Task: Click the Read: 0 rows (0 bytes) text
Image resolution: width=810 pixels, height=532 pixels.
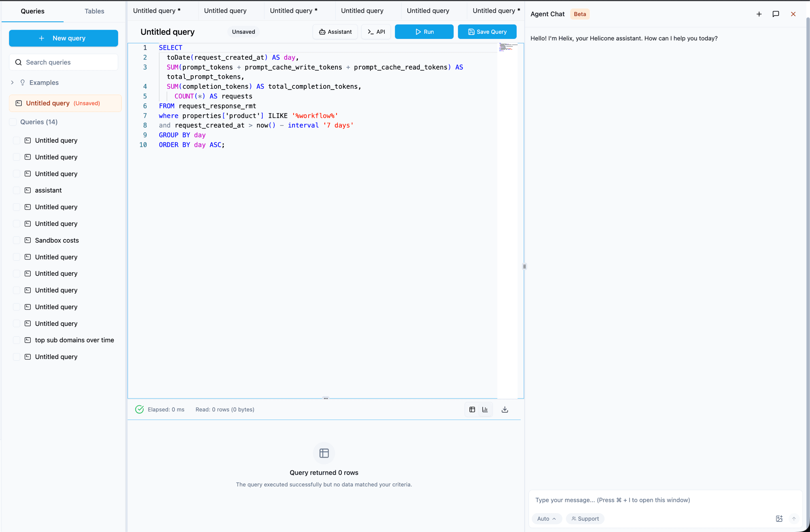Action: [225, 409]
